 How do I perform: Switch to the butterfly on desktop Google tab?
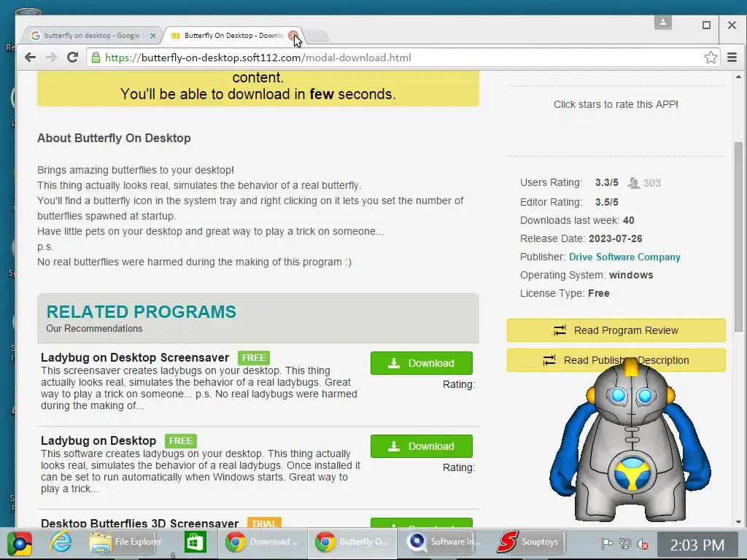click(x=91, y=36)
